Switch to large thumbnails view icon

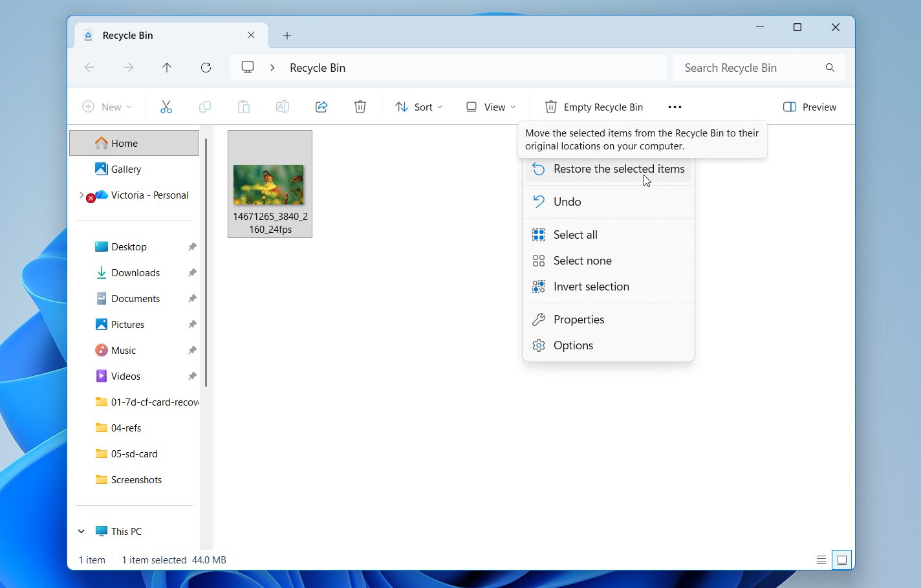[x=842, y=560]
